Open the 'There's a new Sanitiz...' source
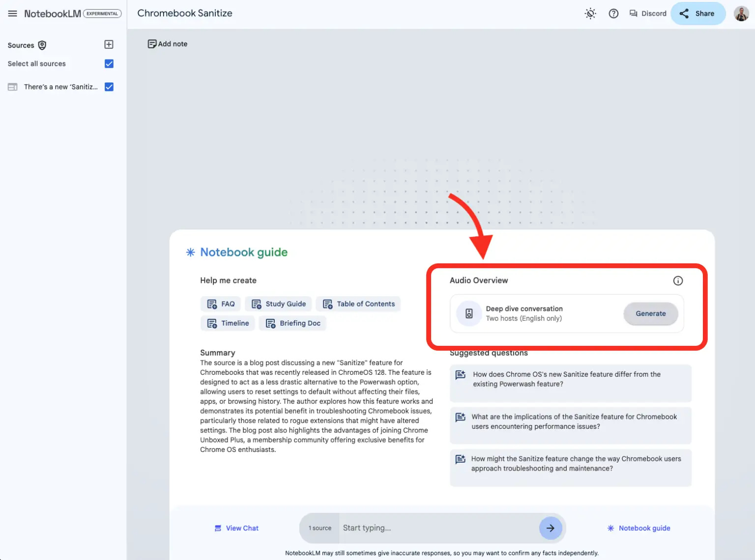Viewport: 755px width, 560px height. 61,87
